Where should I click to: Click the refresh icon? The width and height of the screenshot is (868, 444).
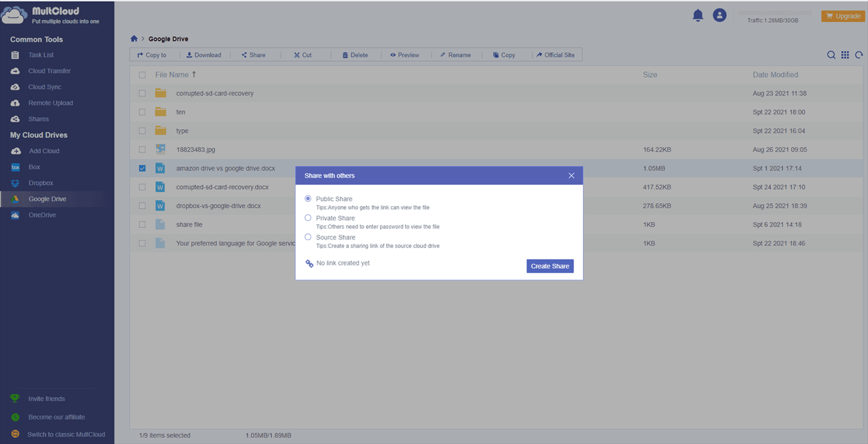pyautogui.click(x=859, y=55)
